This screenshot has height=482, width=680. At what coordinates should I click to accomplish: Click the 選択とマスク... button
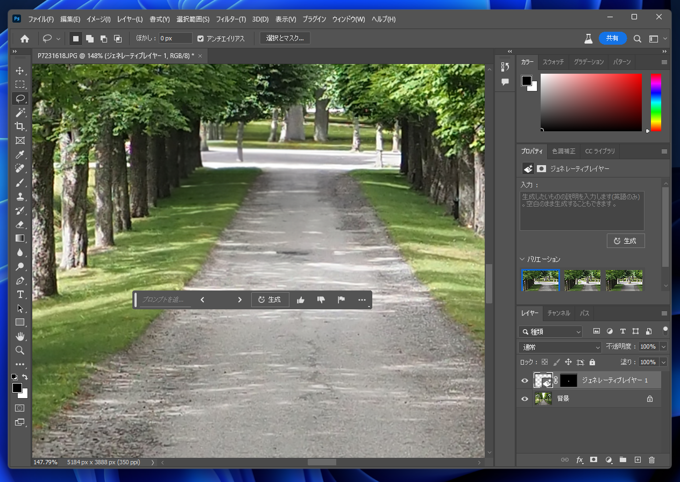point(285,39)
